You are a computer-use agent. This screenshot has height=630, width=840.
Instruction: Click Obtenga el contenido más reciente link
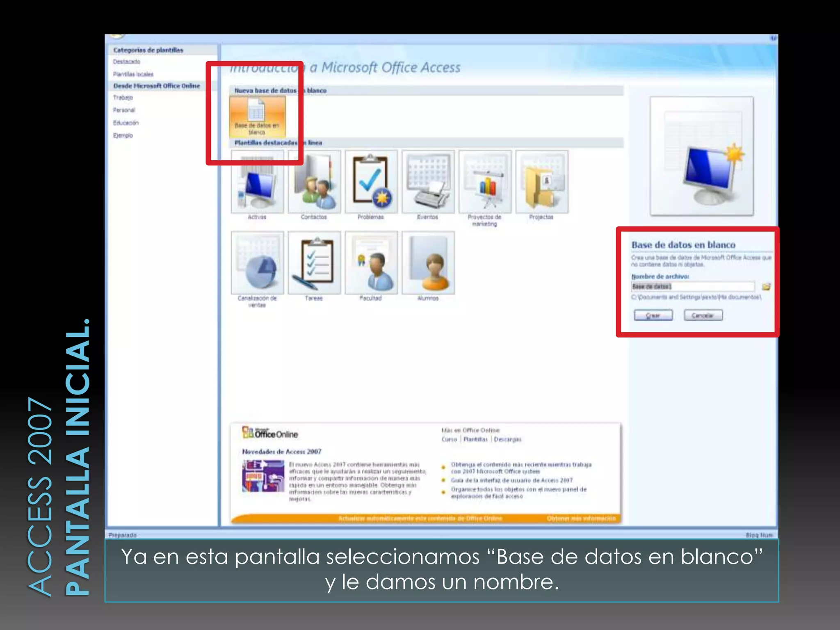coord(521,468)
